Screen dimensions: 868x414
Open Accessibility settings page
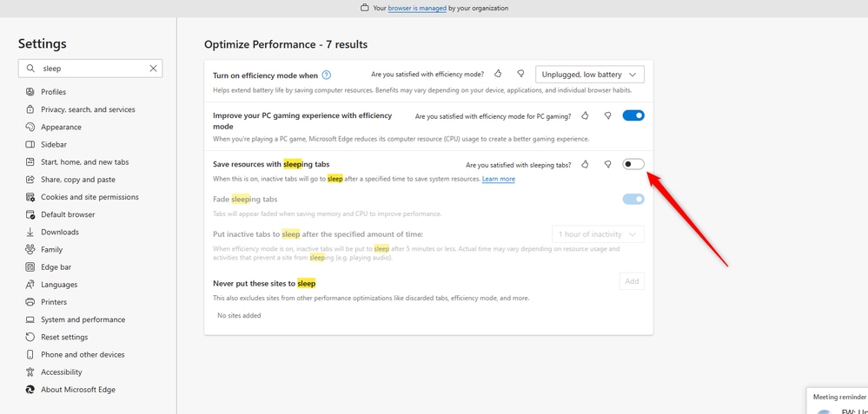pos(62,372)
